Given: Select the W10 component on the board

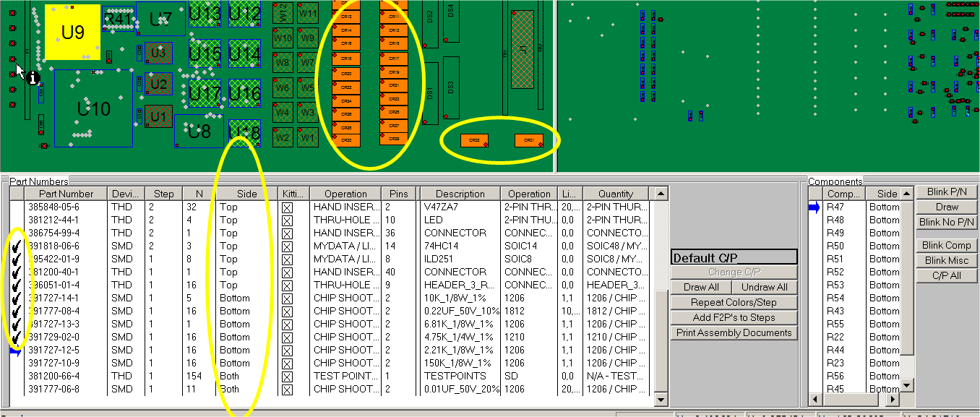Looking at the screenshot, I should [283, 38].
